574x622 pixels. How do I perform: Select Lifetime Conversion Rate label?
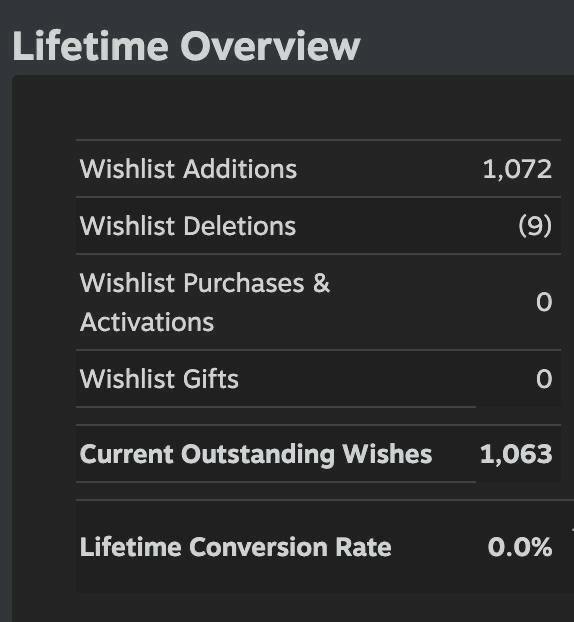[x=236, y=547]
